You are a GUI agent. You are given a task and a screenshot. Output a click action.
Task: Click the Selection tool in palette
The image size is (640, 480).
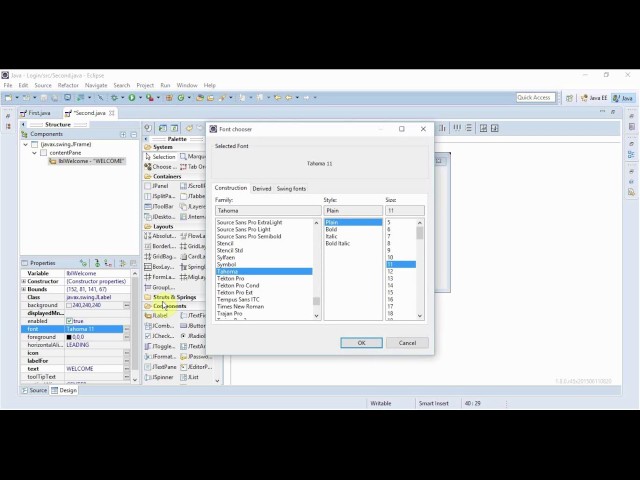pos(160,157)
